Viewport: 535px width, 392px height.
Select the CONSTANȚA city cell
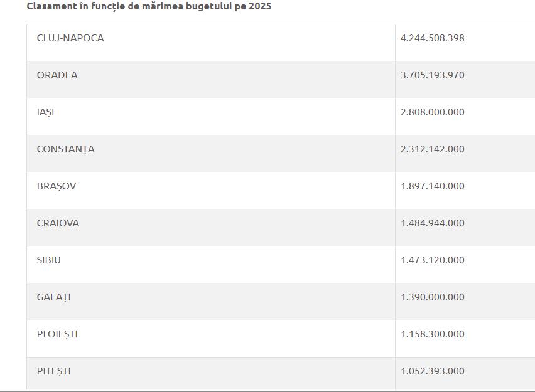coord(65,149)
